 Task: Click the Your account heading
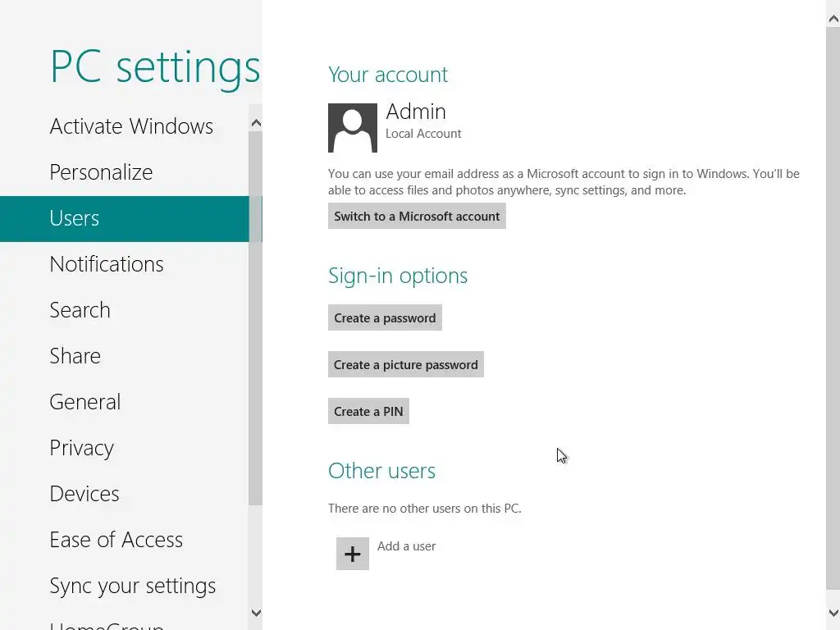tap(388, 75)
